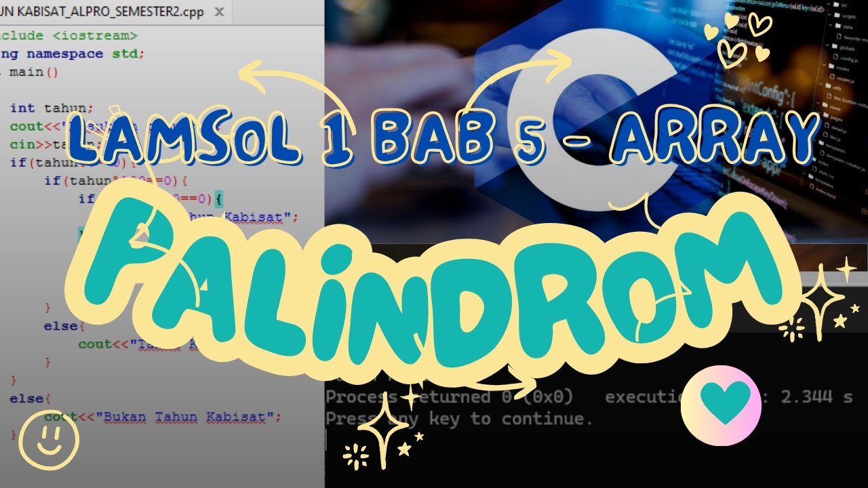The width and height of the screenshot is (868, 488).
Task: Close the KABISAT_ALPRO_SEMESTER2.cpp tab
Action: pos(219,12)
